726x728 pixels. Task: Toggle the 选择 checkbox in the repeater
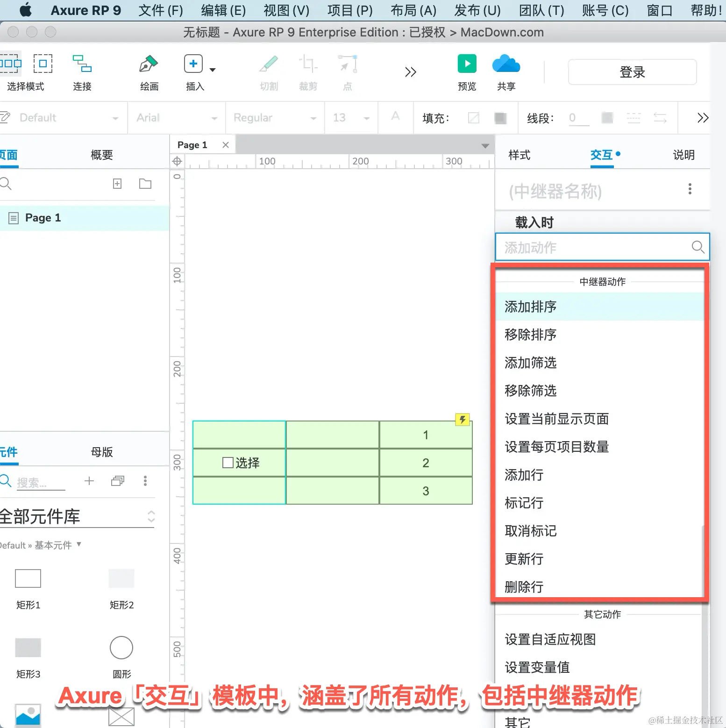228,463
